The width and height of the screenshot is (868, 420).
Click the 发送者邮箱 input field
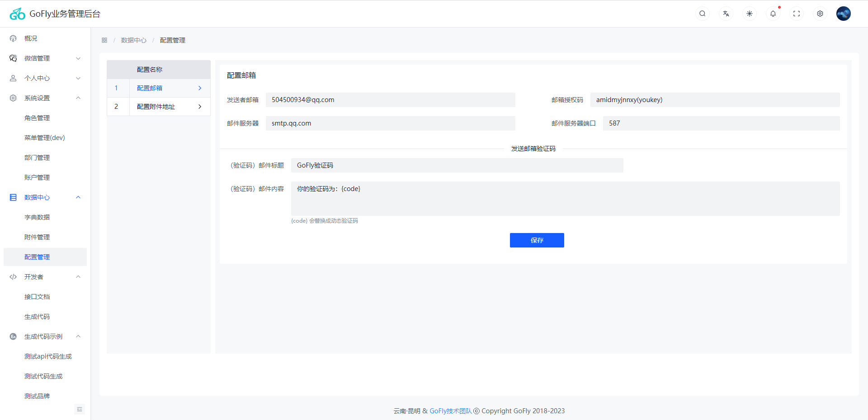pyautogui.click(x=390, y=100)
